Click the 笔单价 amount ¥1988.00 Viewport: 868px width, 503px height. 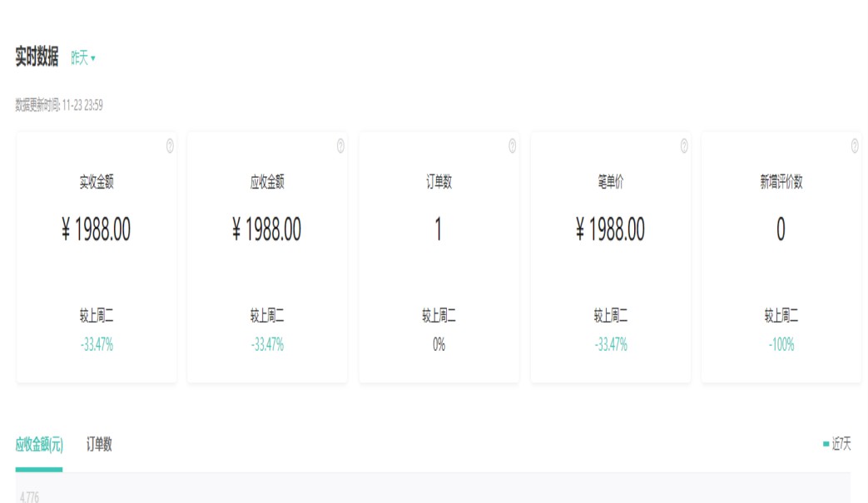tap(610, 229)
